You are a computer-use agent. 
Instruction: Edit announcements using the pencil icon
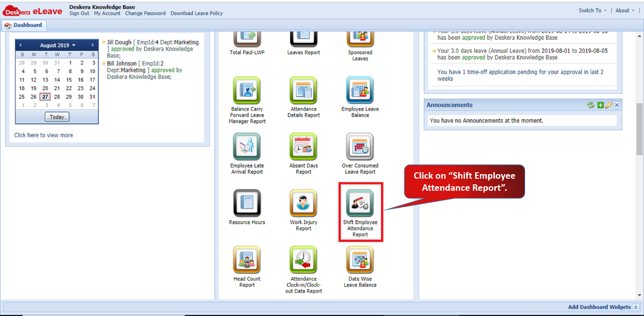click(x=609, y=105)
